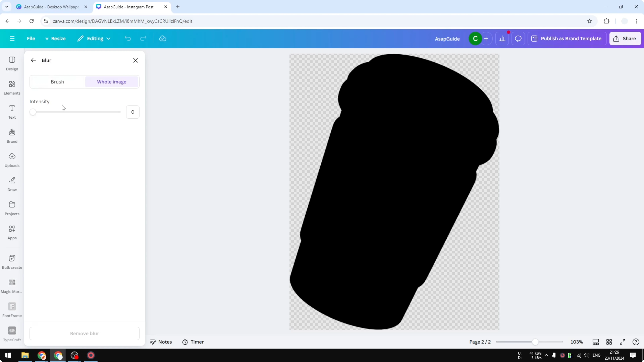Open the grid pages view icon
Screen dimensions: 644x362
click(x=609, y=342)
